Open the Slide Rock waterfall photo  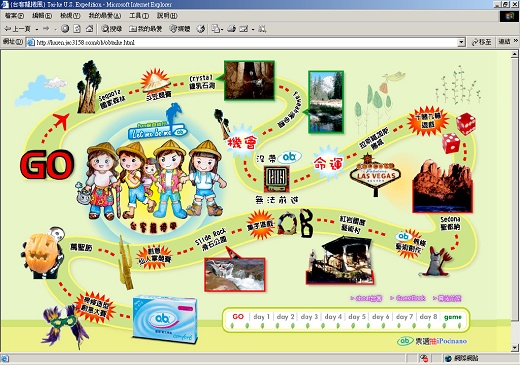(235, 274)
